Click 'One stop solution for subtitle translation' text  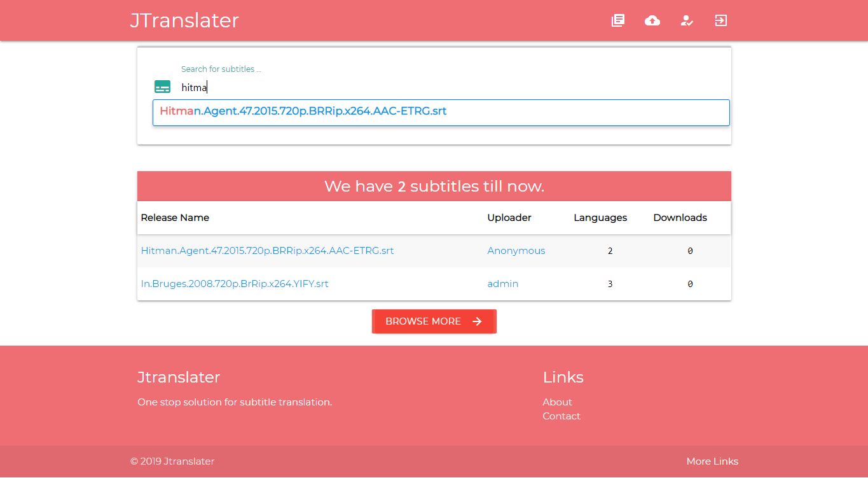(235, 402)
